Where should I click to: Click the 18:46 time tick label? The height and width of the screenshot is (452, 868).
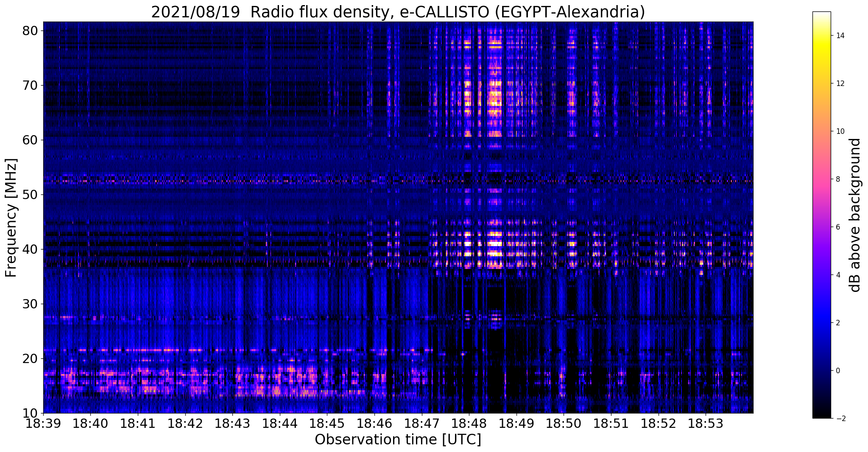pyautogui.click(x=374, y=423)
